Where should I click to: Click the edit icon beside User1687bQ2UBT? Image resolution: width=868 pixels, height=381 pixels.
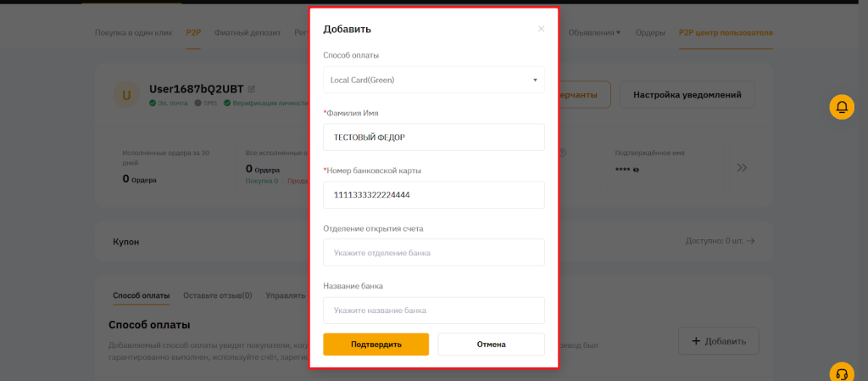[x=252, y=89]
